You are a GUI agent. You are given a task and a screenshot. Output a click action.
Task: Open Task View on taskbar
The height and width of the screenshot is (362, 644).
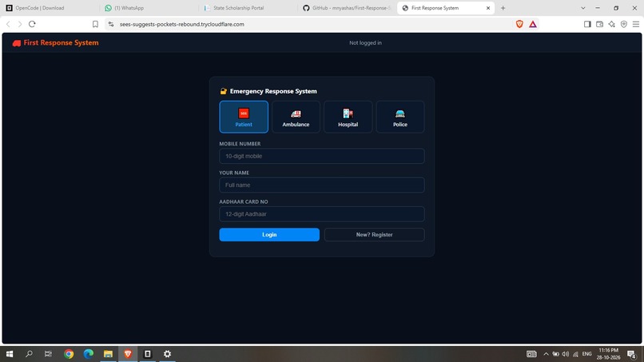pos(48,354)
